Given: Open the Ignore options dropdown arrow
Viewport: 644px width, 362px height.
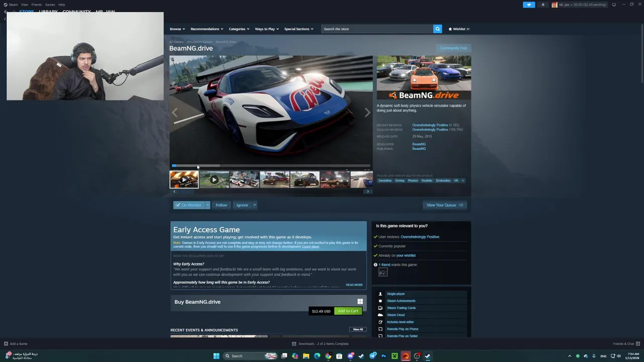Looking at the screenshot, I should pyautogui.click(x=255, y=205).
